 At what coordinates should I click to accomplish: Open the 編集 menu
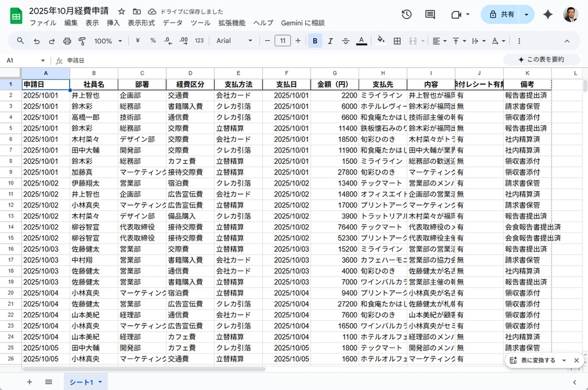click(x=71, y=23)
